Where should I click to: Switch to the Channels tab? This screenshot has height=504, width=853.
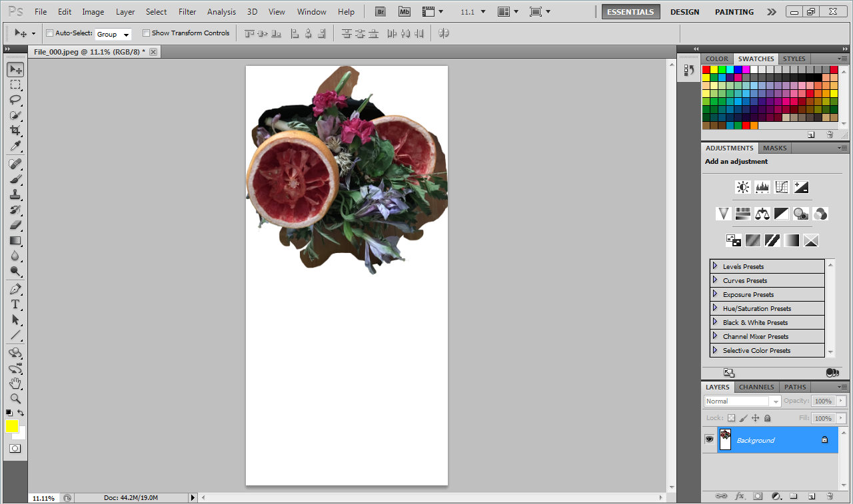[756, 387]
